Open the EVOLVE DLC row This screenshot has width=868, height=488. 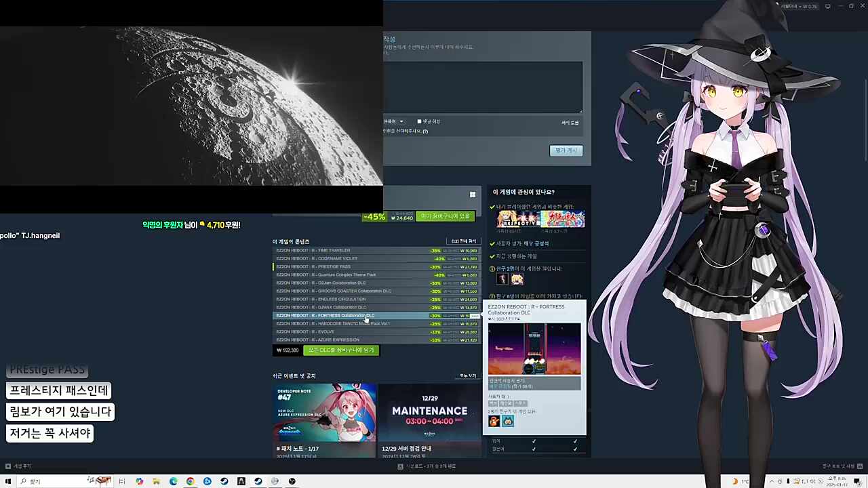click(376, 331)
